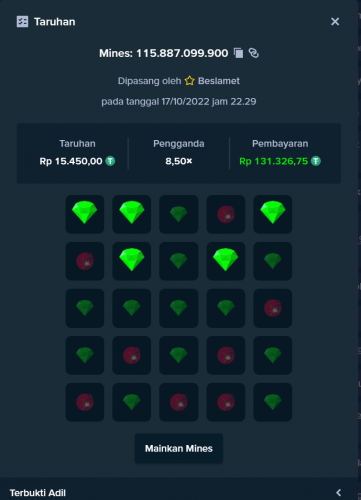
Task: Copy the bet share link icon
Action: (x=254, y=53)
